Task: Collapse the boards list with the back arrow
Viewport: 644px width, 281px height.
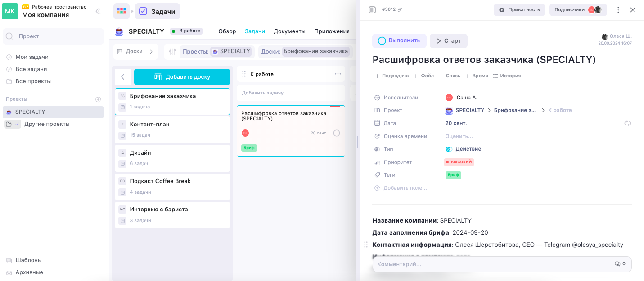Action: pyautogui.click(x=122, y=76)
